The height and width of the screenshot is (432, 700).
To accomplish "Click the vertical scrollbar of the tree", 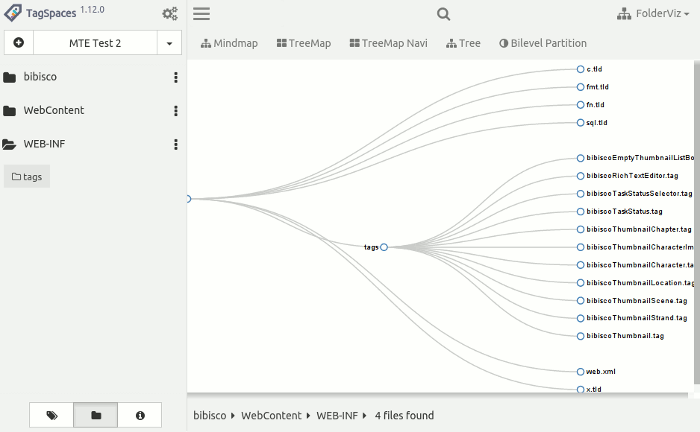I will (x=697, y=223).
